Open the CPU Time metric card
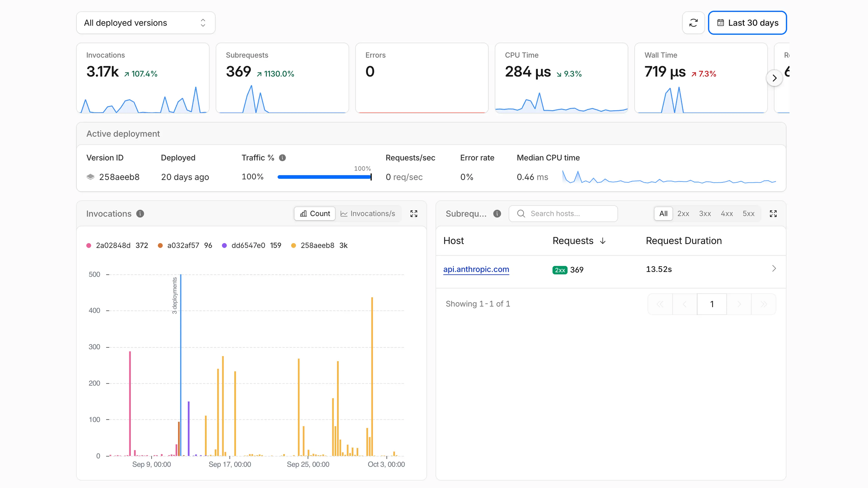Image resolution: width=868 pixels, height=488 pixels. (x=561, y=78)
